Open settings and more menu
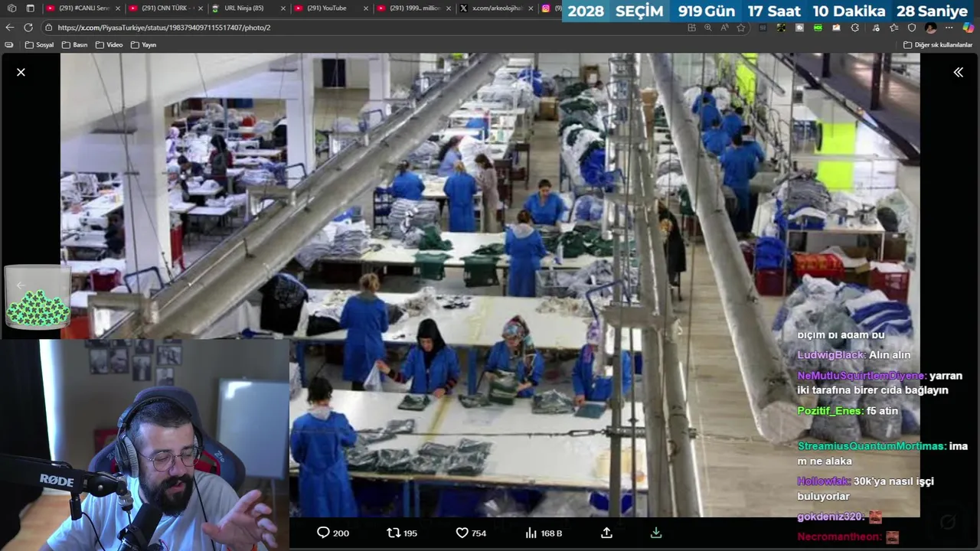The height and width of the screenshot is (551, 980). click(x=949, y=28)
